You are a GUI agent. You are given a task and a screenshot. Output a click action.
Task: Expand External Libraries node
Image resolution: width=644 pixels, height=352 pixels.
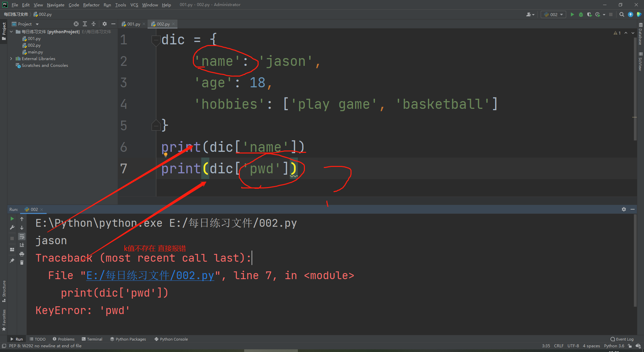click(11, 58)
